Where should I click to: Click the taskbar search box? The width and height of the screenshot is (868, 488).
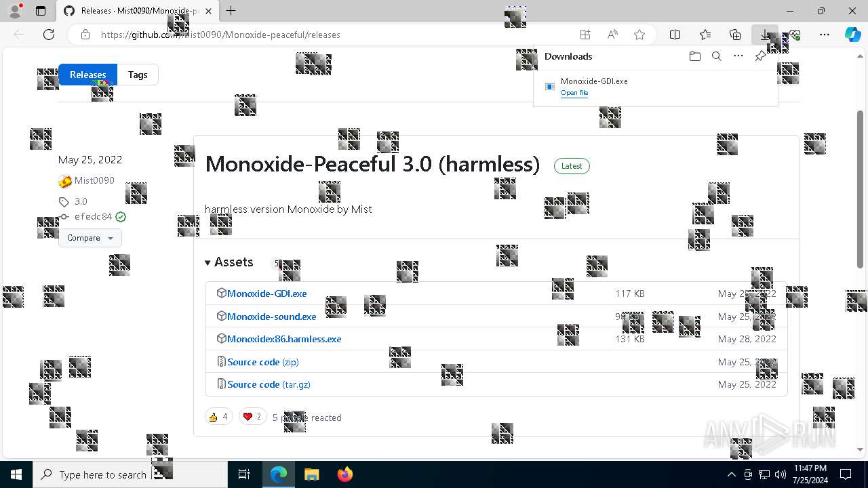pos(130,474)
